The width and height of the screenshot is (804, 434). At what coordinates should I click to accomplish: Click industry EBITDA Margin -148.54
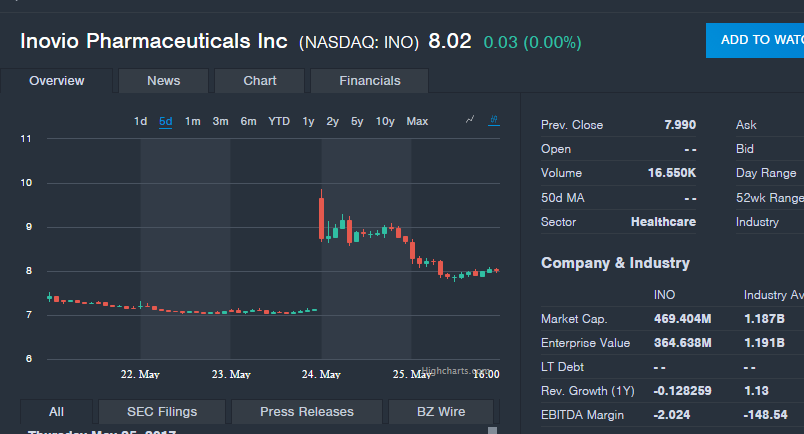pos(765,415)
